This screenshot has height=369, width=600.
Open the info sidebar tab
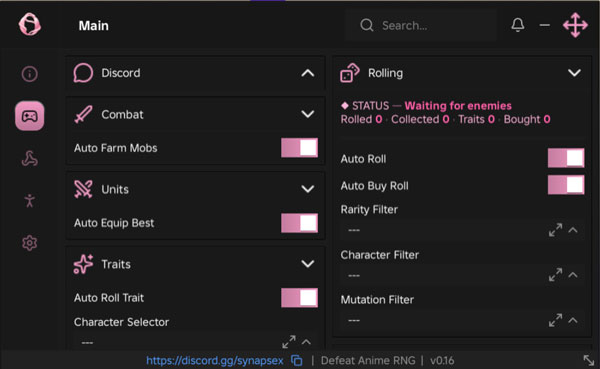[x=29, y=73]
